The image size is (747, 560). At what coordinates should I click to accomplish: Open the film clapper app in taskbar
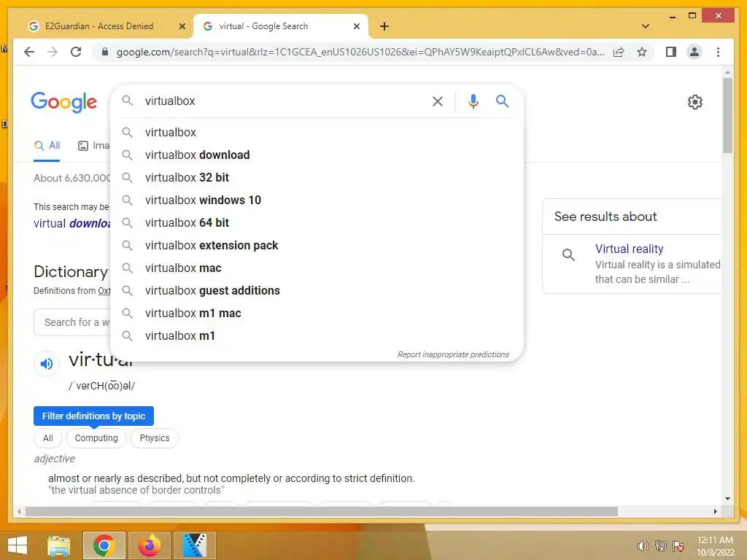point(194,545)
